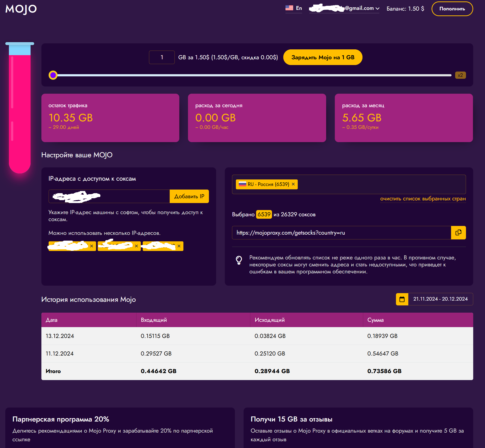Open the calendar icon for history dates

coord(402,299)
